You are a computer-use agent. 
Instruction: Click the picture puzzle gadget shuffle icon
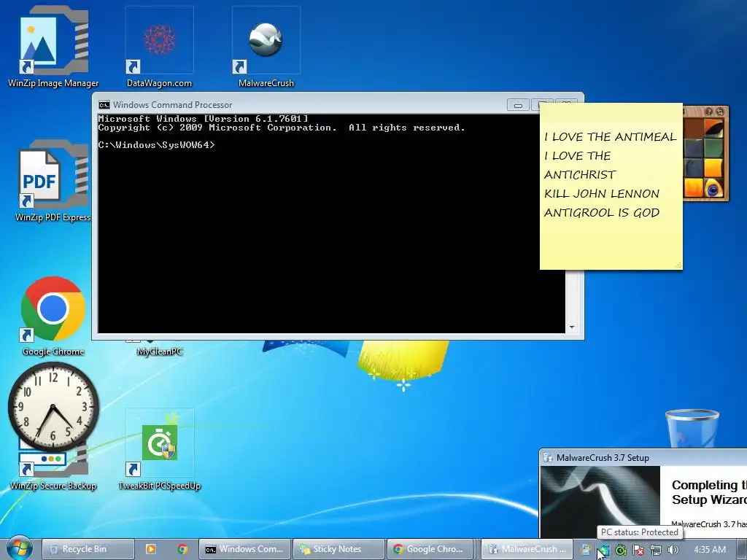720,112
